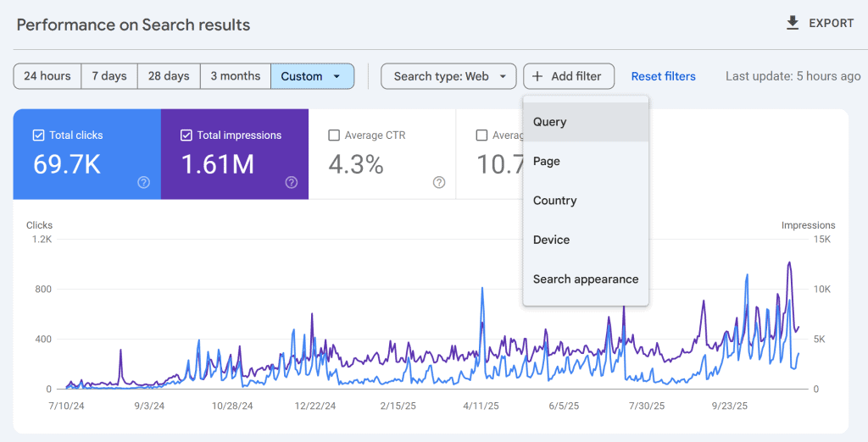Image resolution: width=868 pixels, height=442 pixels.
Task: Switch to the 24 hours range
Action: click(x=47, y=76)
